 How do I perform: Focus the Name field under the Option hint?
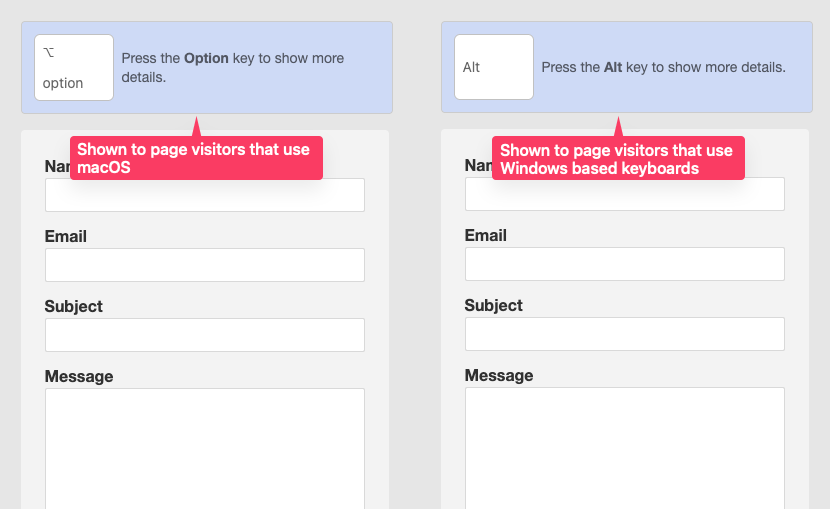click(205, 196)
